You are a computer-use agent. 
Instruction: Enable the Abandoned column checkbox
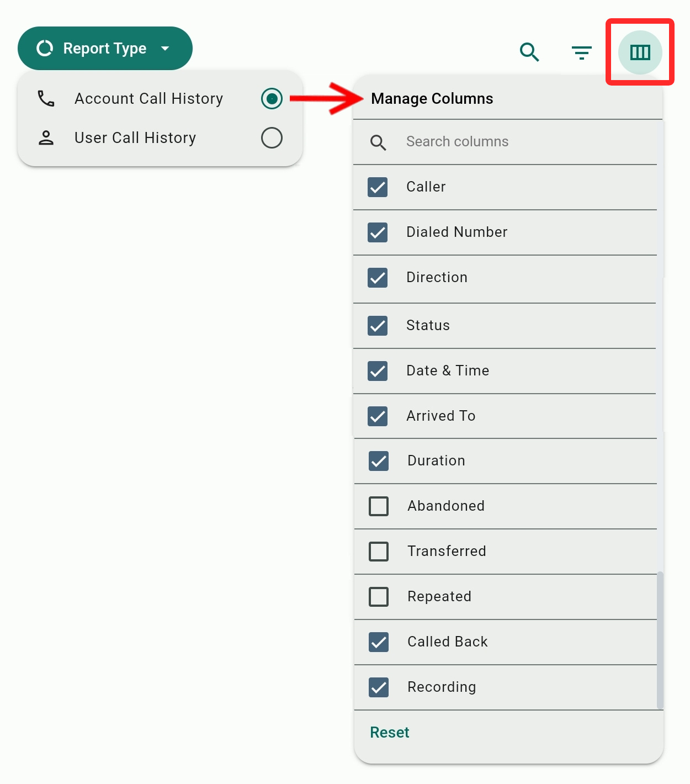(378, 506)
